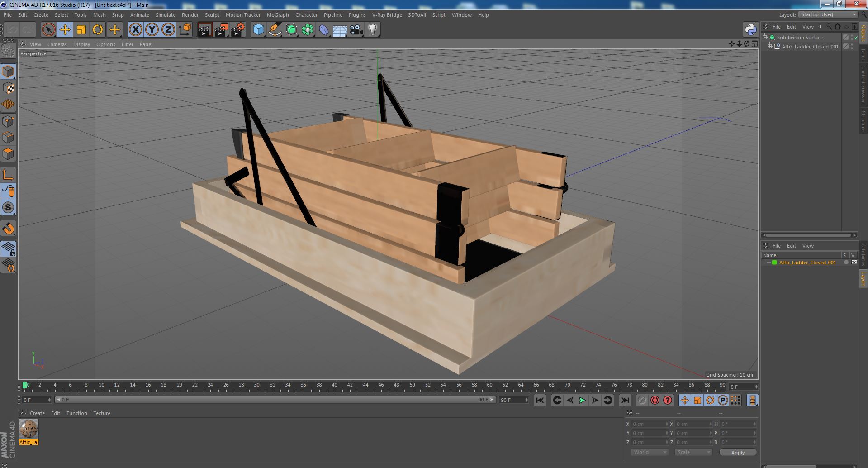
Task: Click the X position input field
Action: point(649,425)
